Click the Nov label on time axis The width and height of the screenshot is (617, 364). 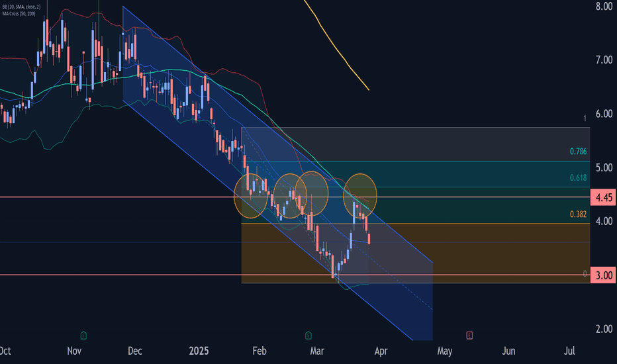point(74,351)
